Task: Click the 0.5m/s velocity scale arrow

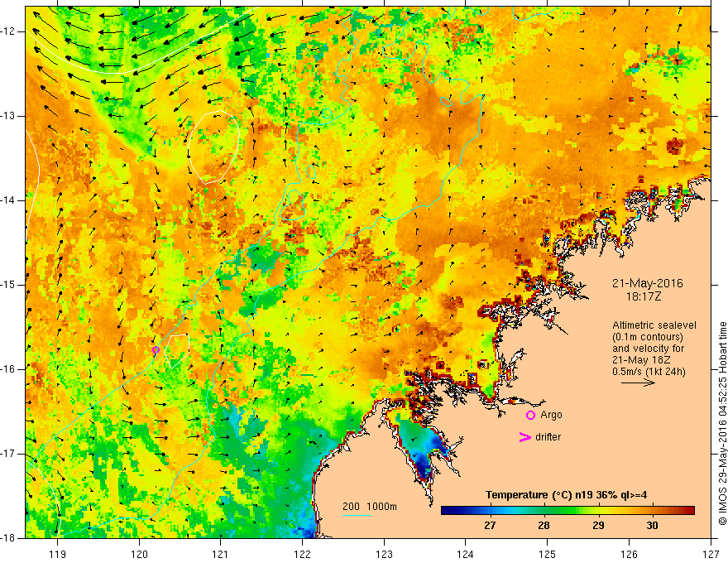Action: [x=638, y=383]
